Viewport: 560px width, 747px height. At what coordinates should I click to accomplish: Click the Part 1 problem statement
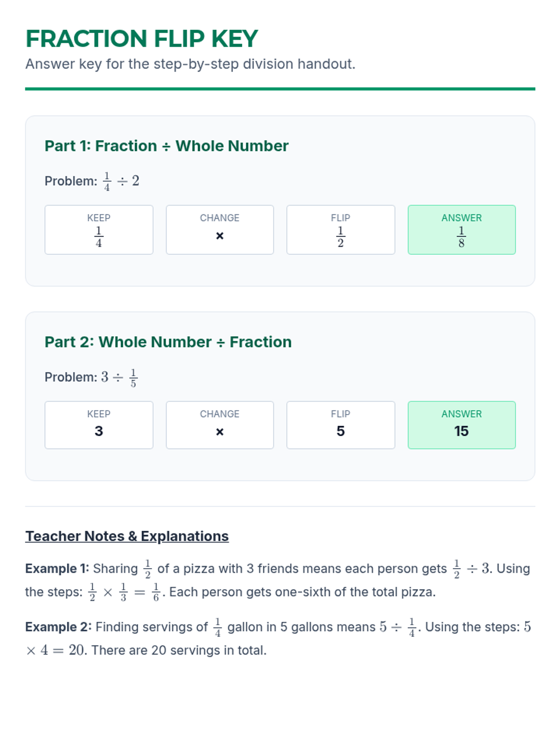pos(92,181)
